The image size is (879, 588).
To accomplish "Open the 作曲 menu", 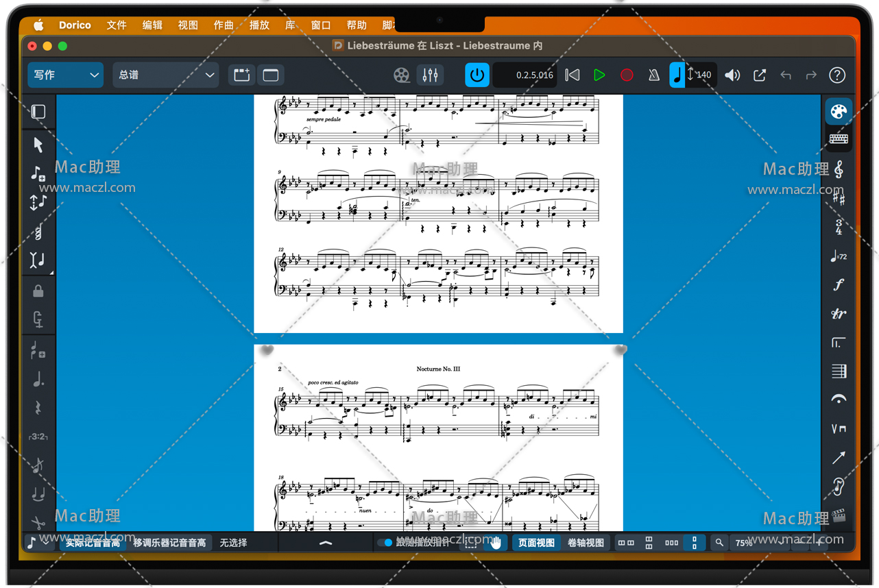I will click(224, 25).
